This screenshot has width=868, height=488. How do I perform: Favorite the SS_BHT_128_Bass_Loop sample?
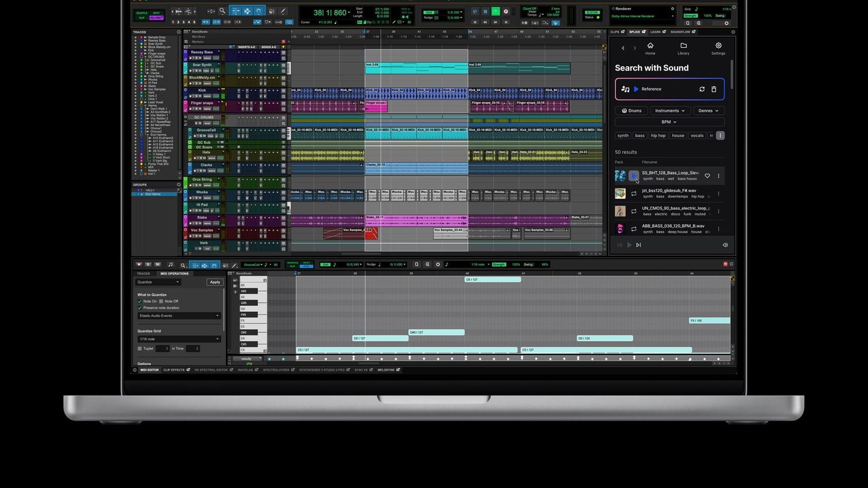[707, 176]
